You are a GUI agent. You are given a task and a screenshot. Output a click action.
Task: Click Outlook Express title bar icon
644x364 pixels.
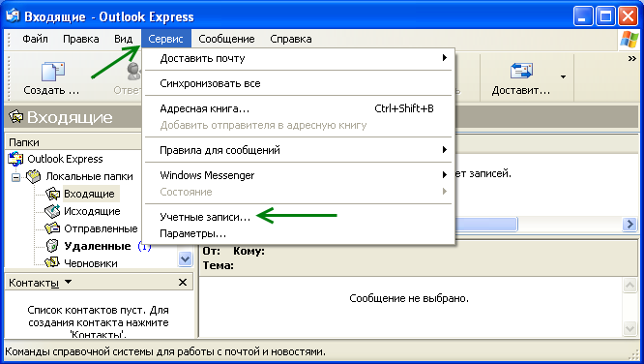13,15
